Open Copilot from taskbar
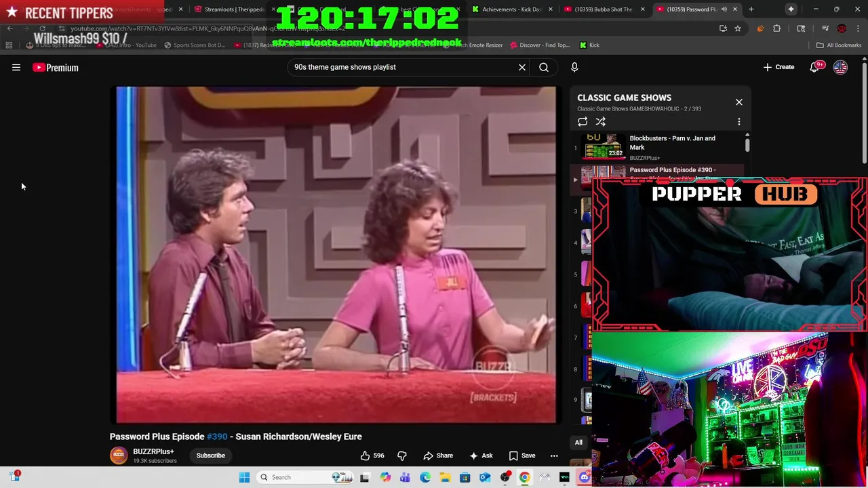868x488 pixels. click(x=385, y=477)
